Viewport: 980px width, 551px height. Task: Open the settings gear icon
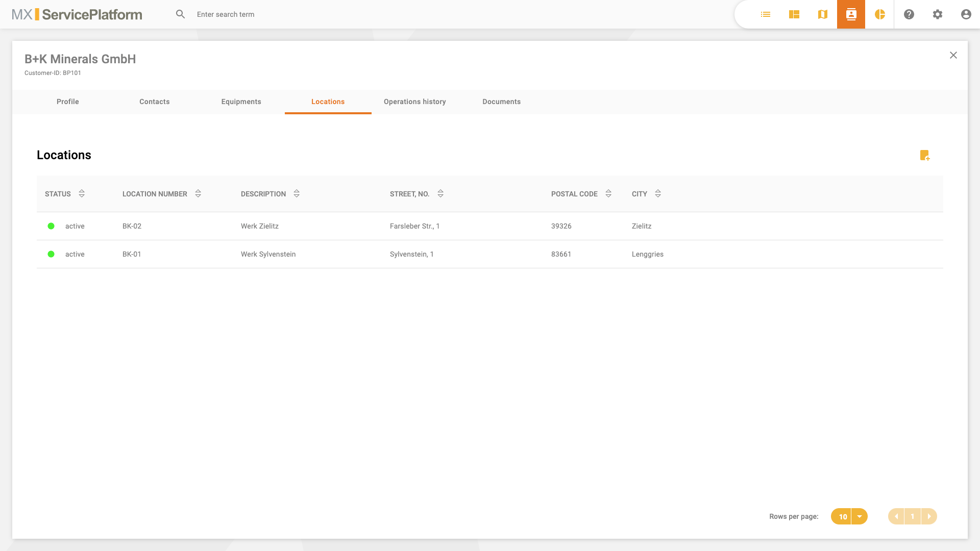click(x=938, y=14)
